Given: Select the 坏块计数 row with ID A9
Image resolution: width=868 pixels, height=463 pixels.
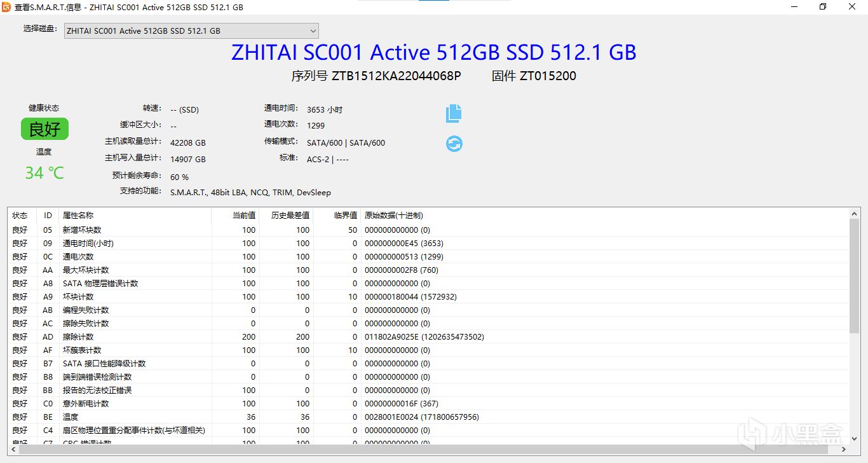Looking at the screenshot, I should click(429, 296).
